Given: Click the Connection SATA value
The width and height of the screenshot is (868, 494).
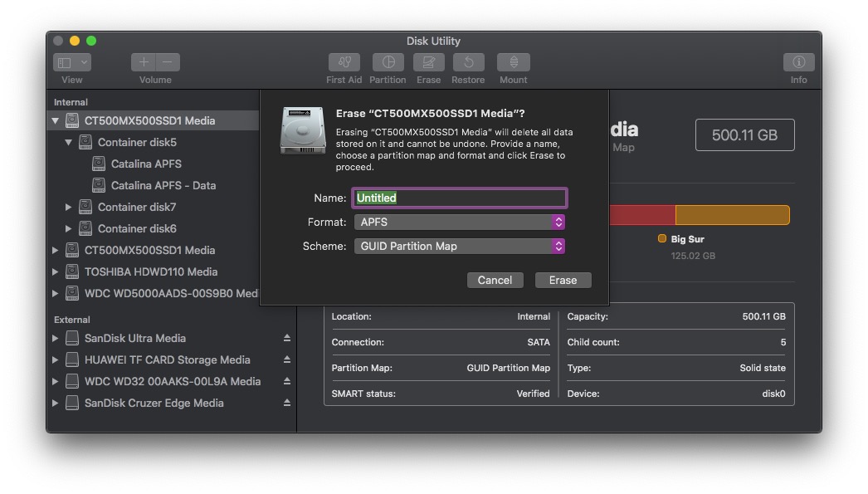Looking at the screenshot, I should [x=539, y=342].
